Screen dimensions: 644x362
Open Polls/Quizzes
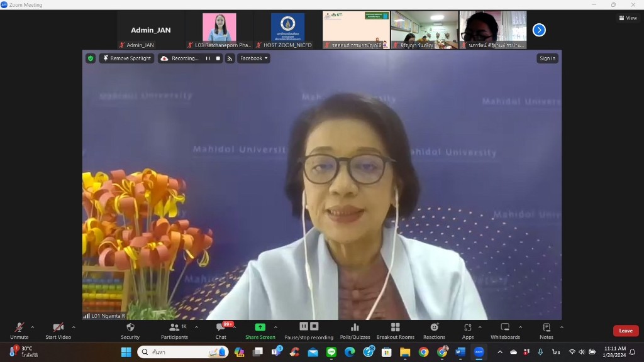point(355,331)
